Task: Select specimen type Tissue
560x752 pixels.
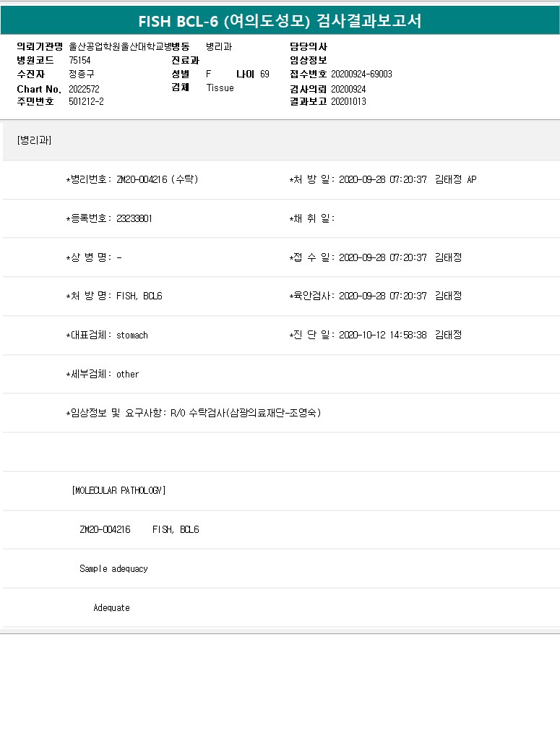Action: point(220,87)
